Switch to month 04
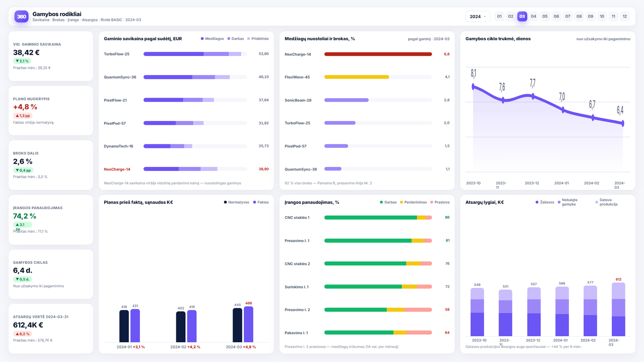 (x=534, y=16)
